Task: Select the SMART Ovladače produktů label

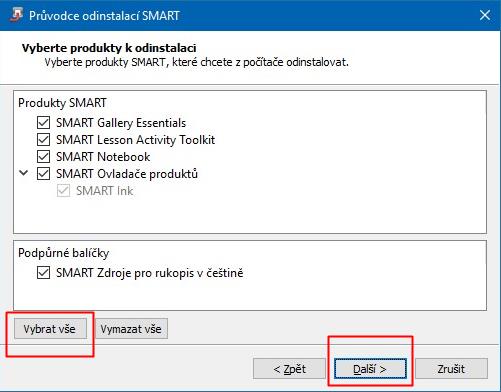Action: (x=127, y=174)
